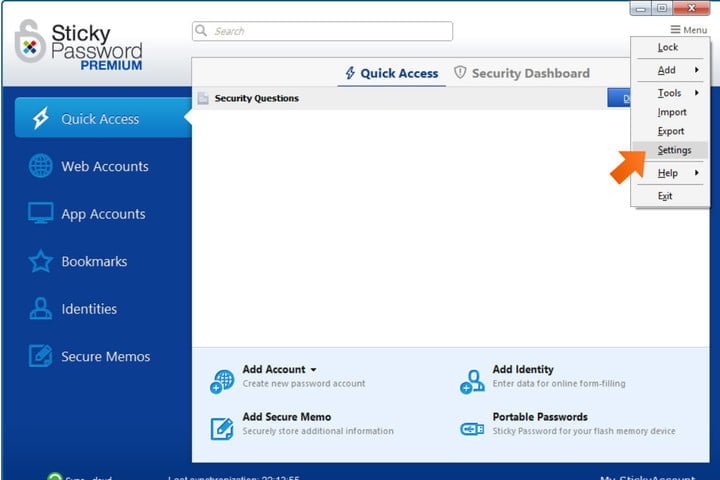720x480 pixels.
Task: Click the PREMIUM label under the logo
Action: pyautogui.click(x=111, y=65)
